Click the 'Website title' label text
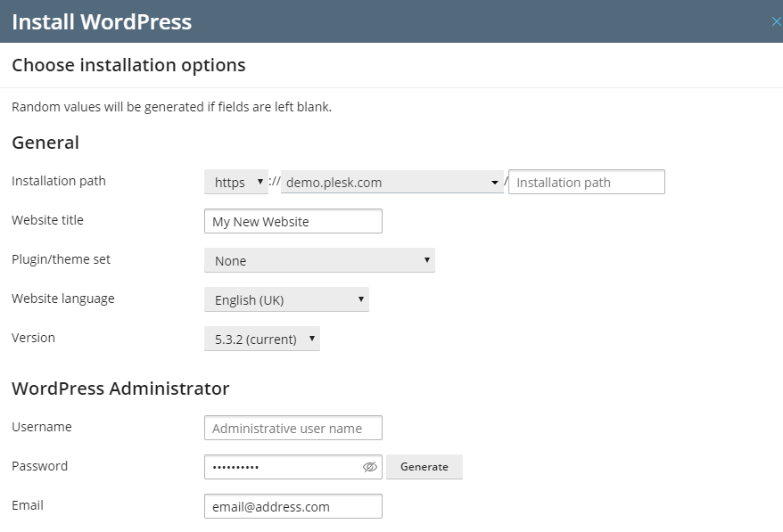The image size is (783, 532). pyautogui.click(x=47, y=220)
